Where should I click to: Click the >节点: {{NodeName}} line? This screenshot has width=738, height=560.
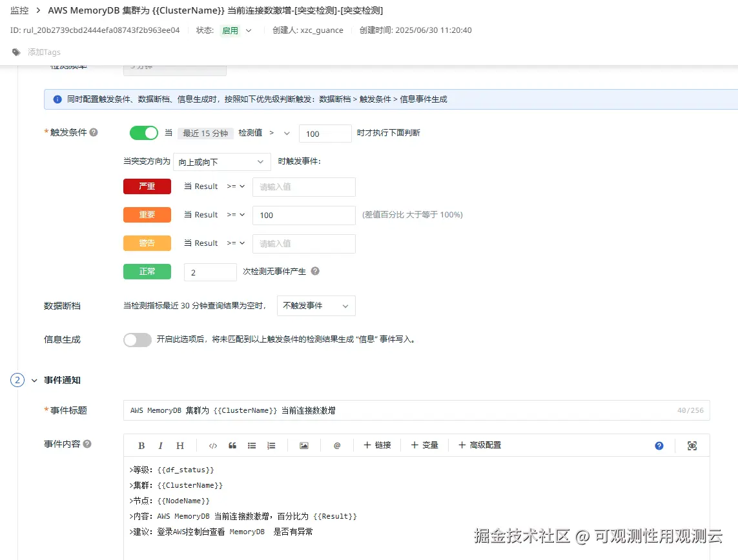(169, 501)
